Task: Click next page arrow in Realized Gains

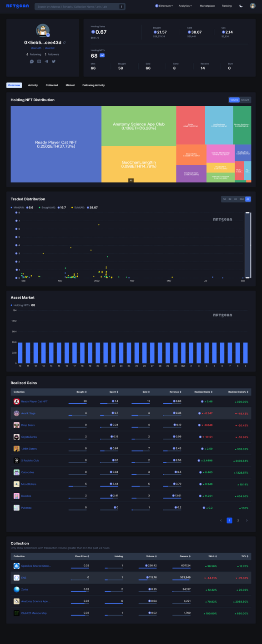Action: 247,520
